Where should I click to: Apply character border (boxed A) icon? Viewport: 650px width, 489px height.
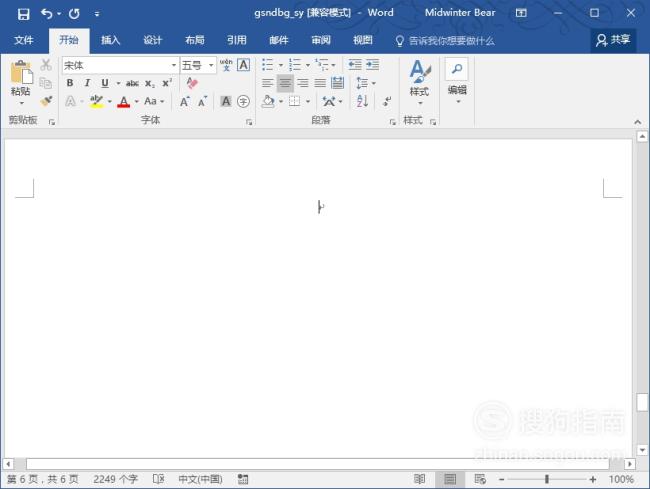coord(243,65)
